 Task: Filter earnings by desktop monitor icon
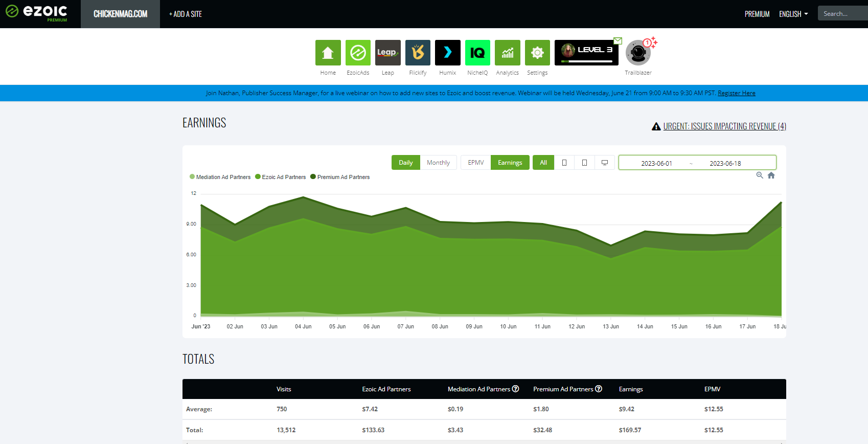coord(605,163)
